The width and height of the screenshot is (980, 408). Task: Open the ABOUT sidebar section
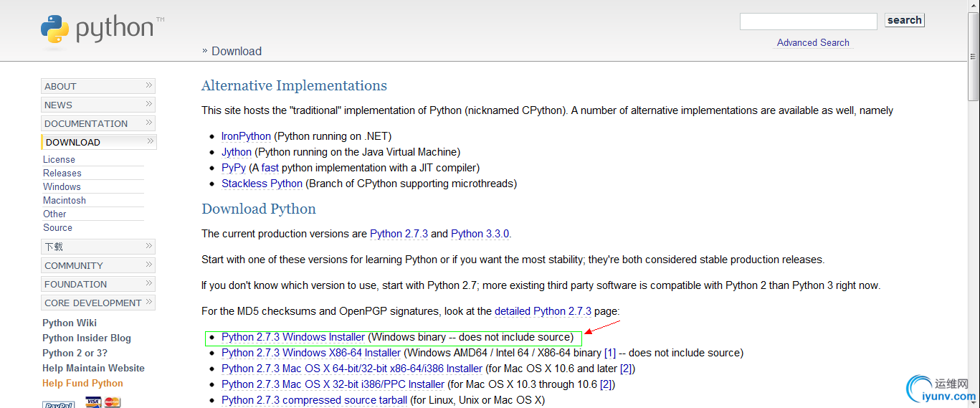[x=98, y=86]
